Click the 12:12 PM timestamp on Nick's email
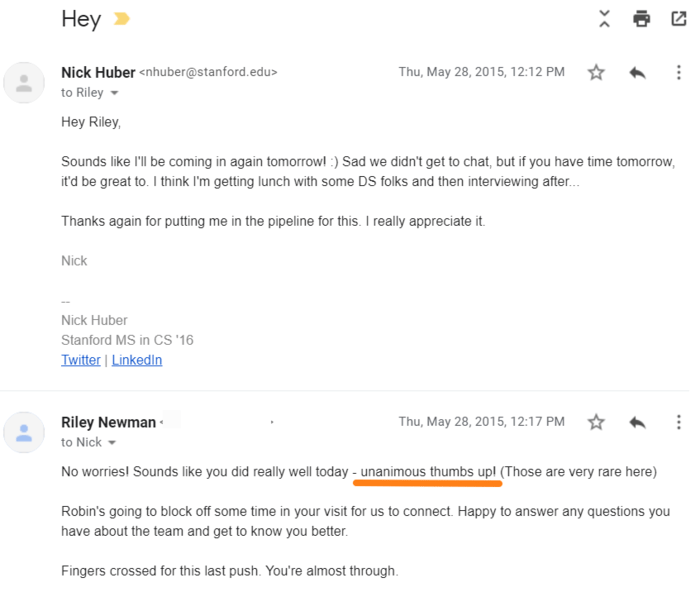 click(481, 72)
